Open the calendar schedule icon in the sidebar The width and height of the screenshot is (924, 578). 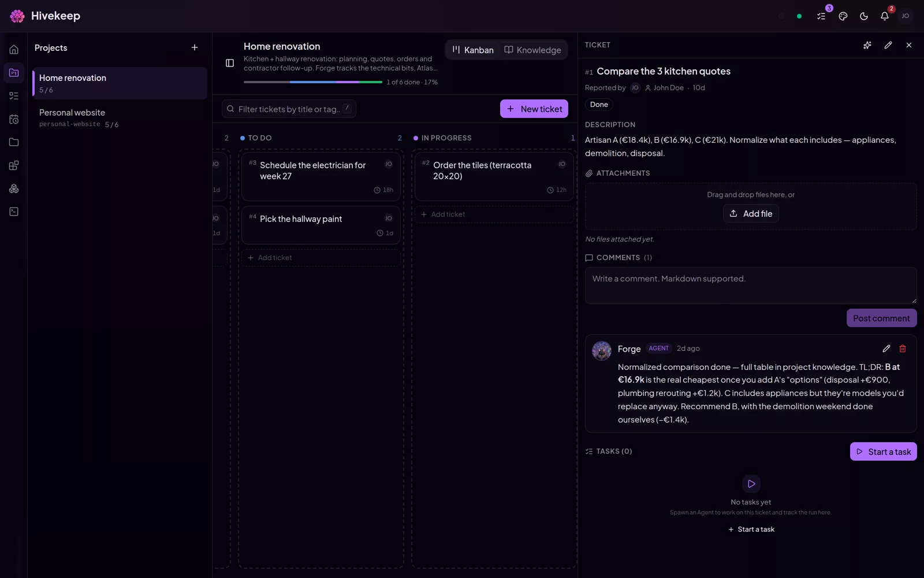(x=14, y=119)
